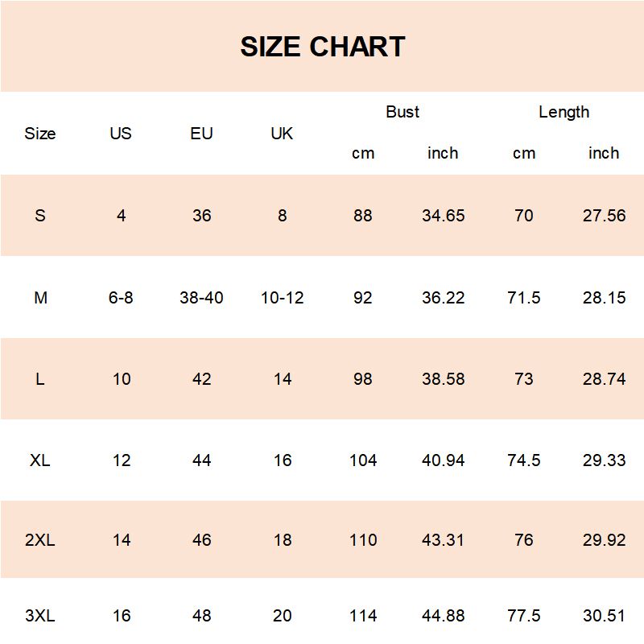Click the EU column header
The image size is (644, 644).
point(201,134)
